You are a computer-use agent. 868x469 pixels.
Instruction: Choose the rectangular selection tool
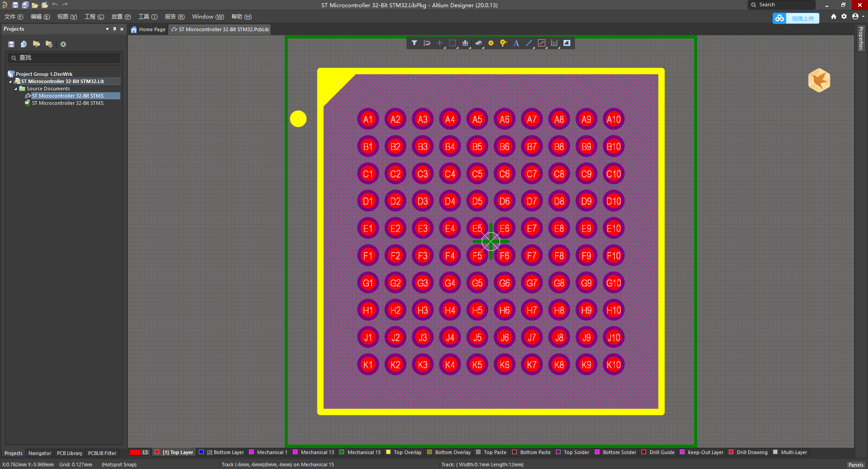click(452, 43)
